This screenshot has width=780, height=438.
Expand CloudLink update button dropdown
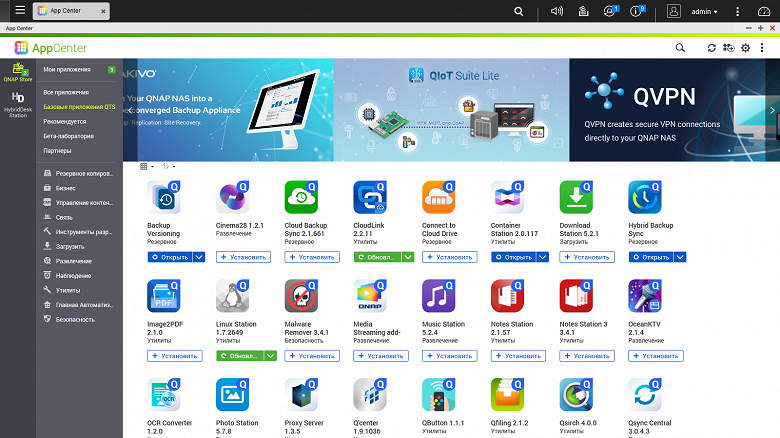point(408,257)
